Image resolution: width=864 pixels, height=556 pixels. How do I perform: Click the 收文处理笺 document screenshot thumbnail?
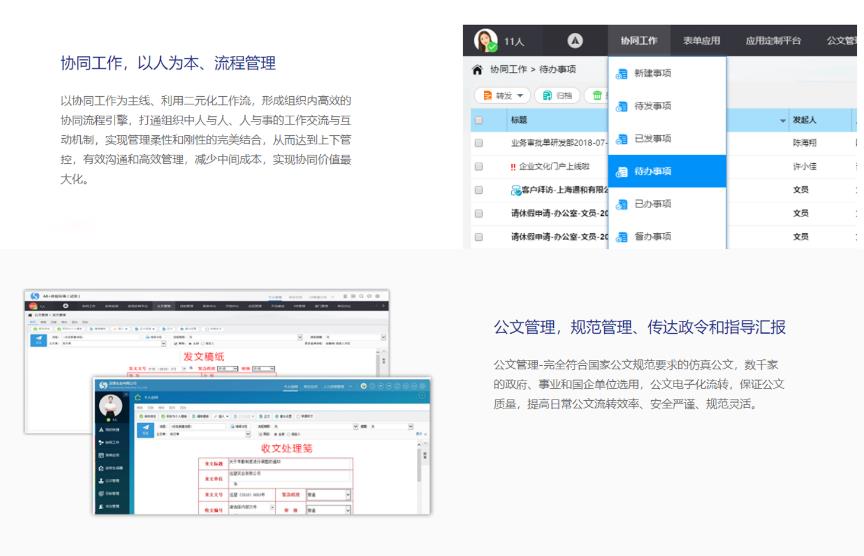pyautogui.click(x=263, y=446)
